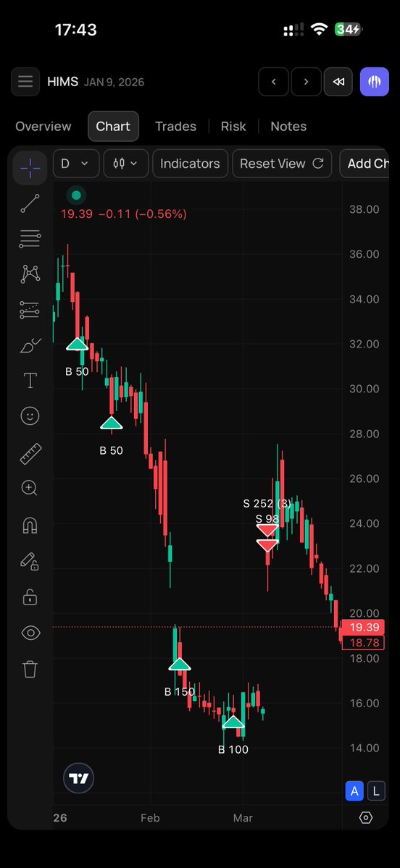Open the Notes tab
The width and height of the screenshot is (400, 868).
[x=288, y=126]
